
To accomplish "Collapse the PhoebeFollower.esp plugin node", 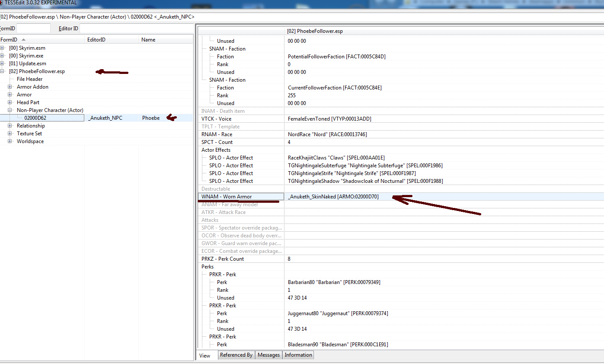I will 3,71.
